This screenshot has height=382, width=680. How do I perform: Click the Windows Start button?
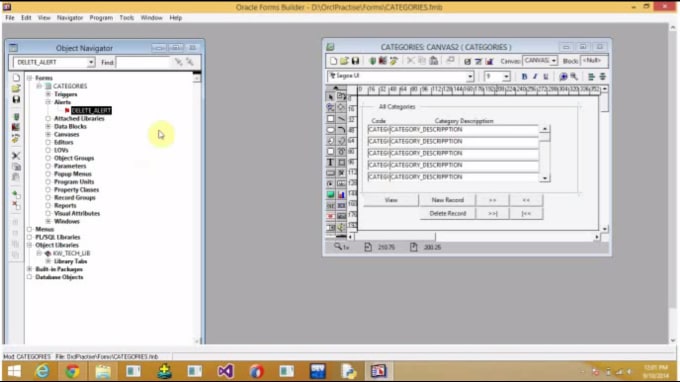point(14,371)
